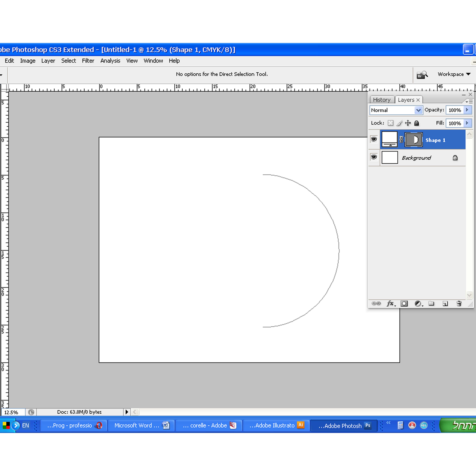Create new adjustment layer with the half-circle icon

point(418,303)
